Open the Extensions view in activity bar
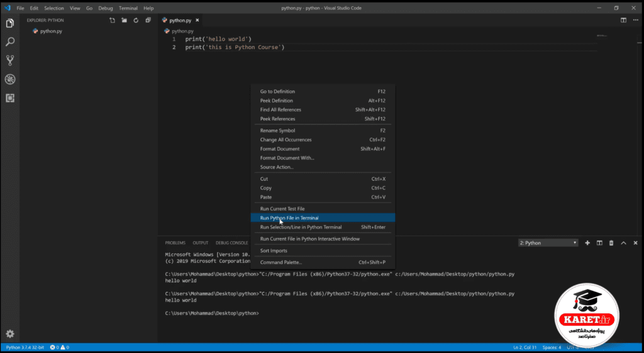The image size is (644, 353). pyautogui.click(x=10, y=98)
